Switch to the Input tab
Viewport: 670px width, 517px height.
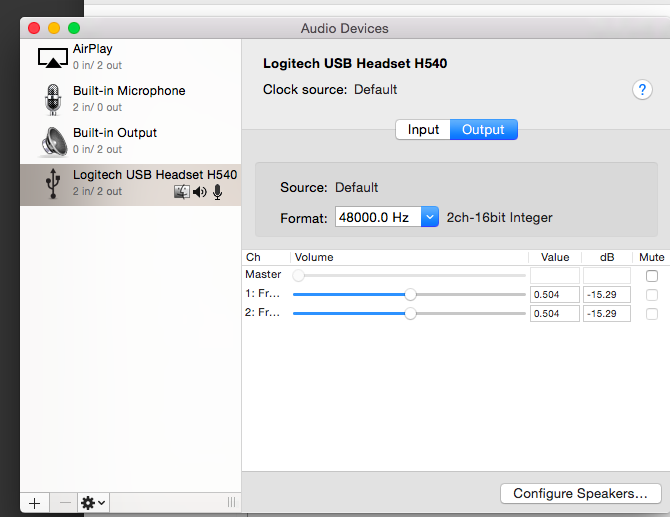423,129
